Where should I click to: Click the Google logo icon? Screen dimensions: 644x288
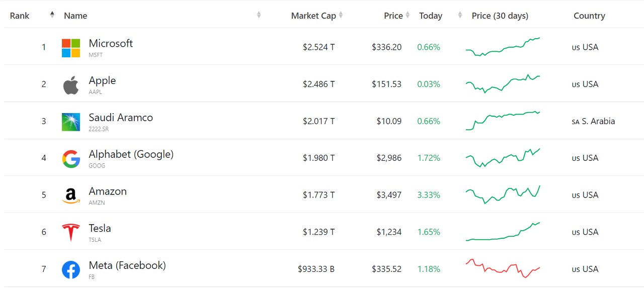point(71,159)
